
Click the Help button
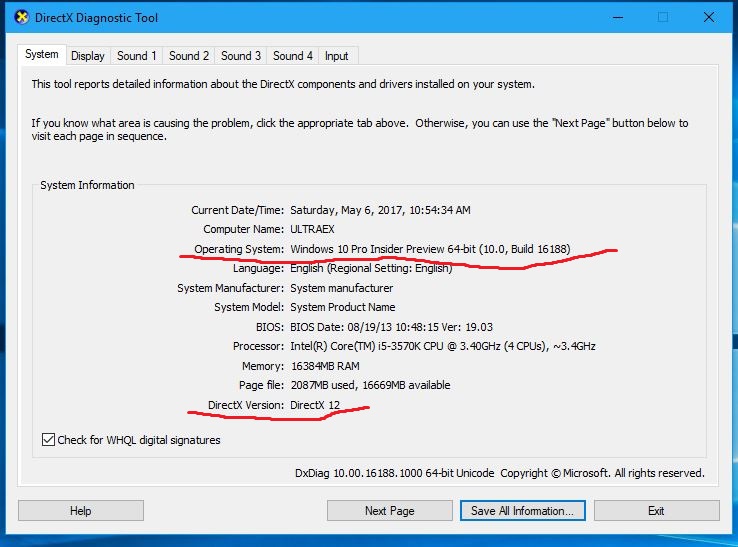coord(81,511)
